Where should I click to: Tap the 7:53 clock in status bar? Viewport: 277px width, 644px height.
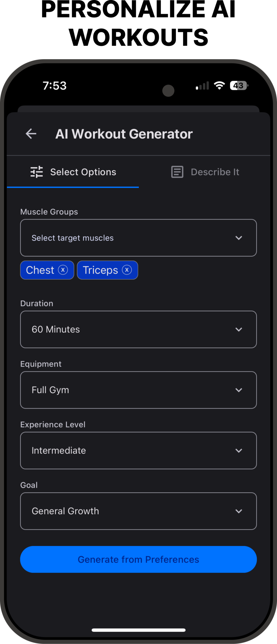pyautogui.click(x=55, y=86)
